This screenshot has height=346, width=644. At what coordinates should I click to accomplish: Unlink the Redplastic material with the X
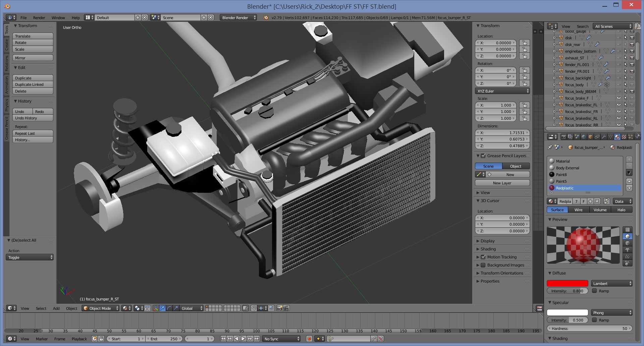tap(597, 201)
